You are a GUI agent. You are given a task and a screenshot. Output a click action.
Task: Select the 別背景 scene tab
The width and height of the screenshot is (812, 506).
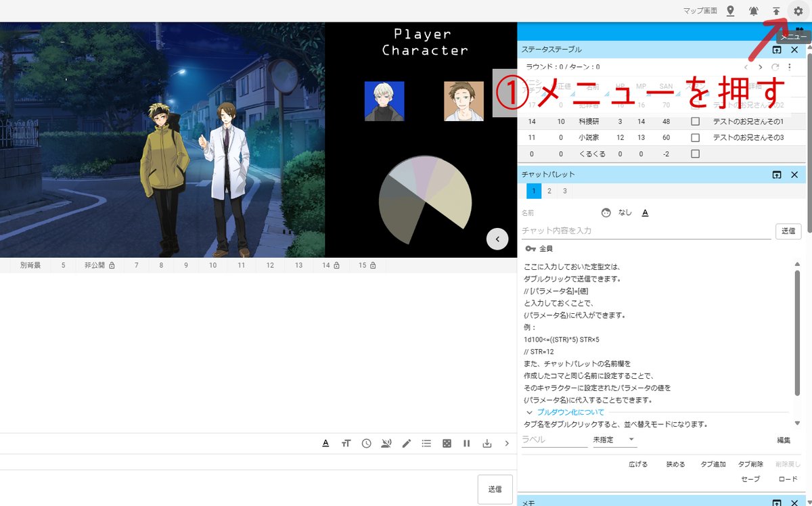tap(30, 266)
